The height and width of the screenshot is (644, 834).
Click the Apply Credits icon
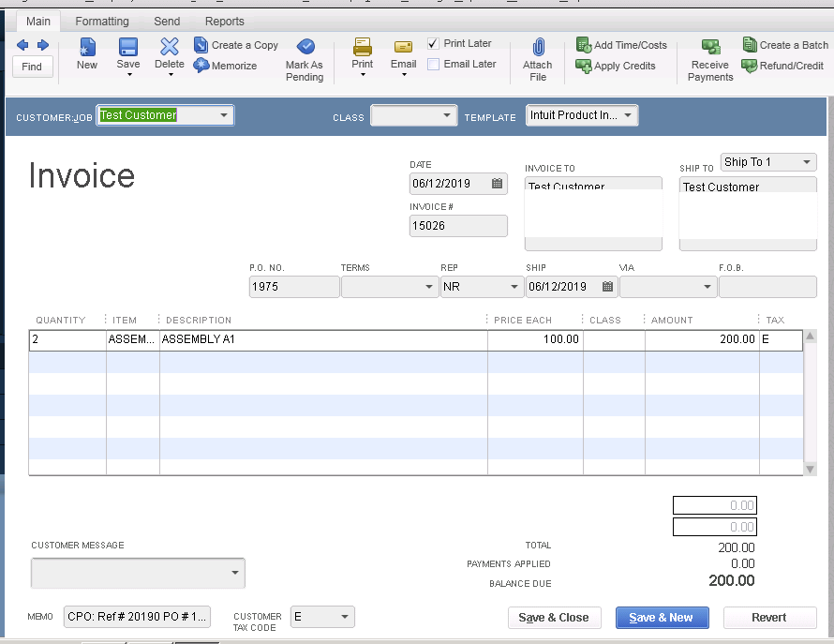tap(584, 66)
